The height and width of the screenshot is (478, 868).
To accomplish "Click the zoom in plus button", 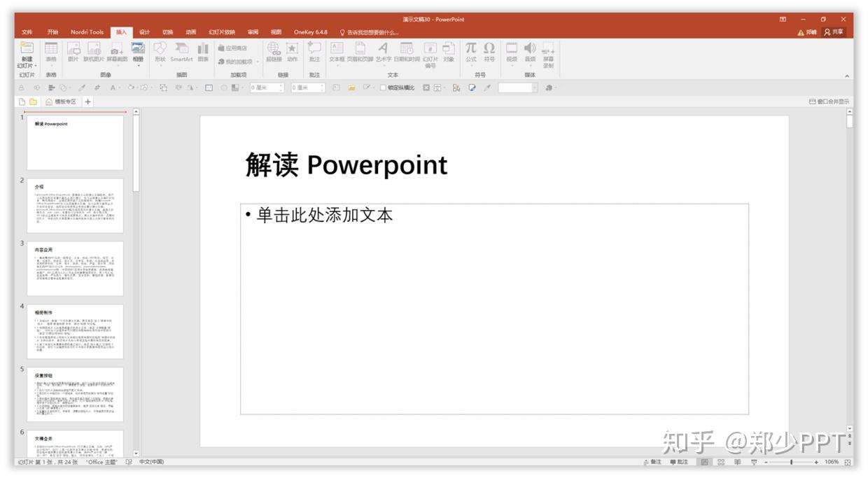I will pyautogui.click(x=816, y=462).
